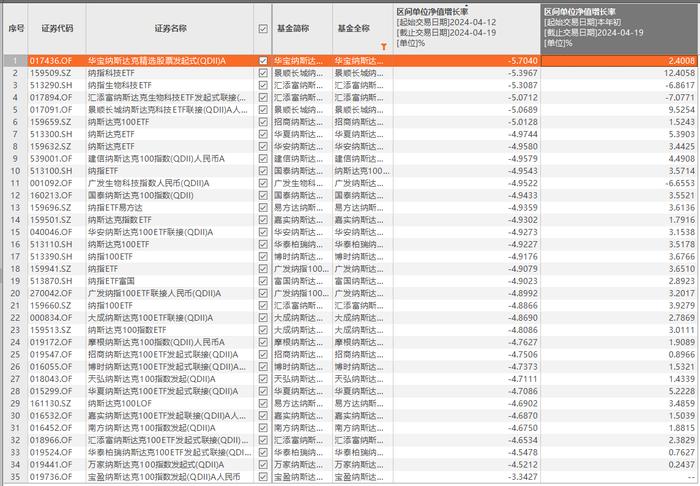Click the filter funnel icon in 基金全称 header
700x486 pixels.
pos(383,46)
